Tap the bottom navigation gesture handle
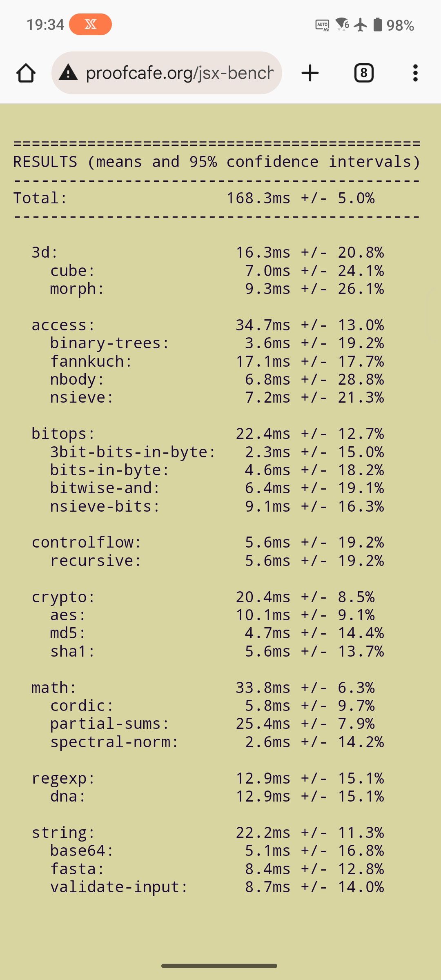The height and width of the screenshot is (980, 441). (219, 966)
